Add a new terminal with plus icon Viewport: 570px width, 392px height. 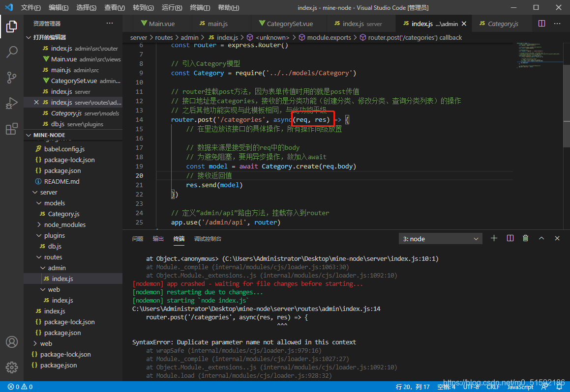(494, 238)
